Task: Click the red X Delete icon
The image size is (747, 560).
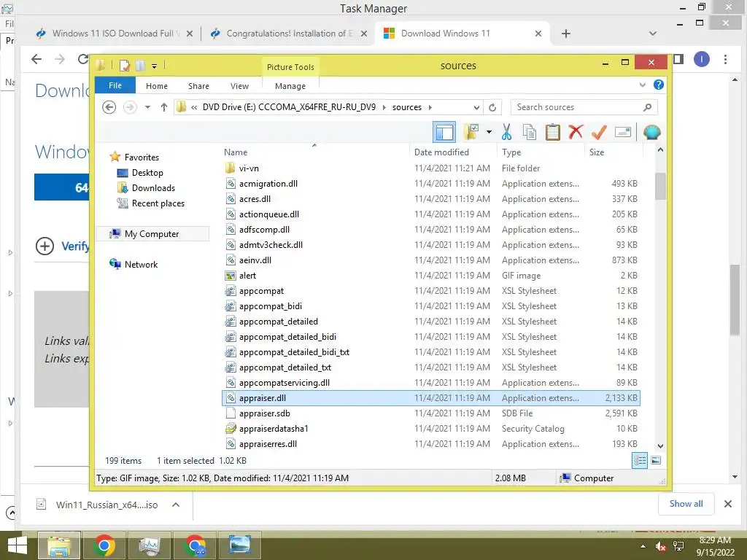Action: 576,131
